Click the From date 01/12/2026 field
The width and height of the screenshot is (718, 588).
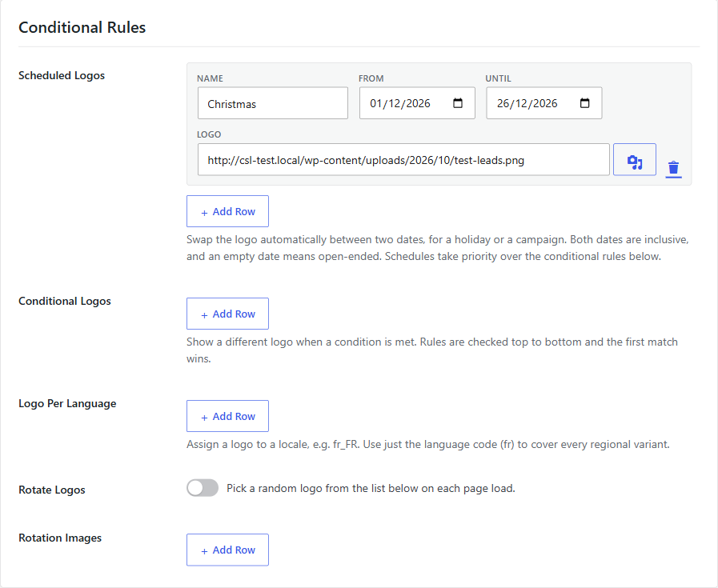pyautogui.click(x=417, y=103)
